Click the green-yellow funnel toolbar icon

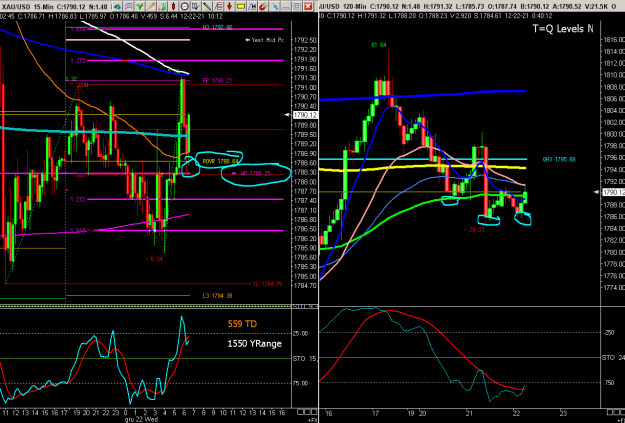point(140,6)
